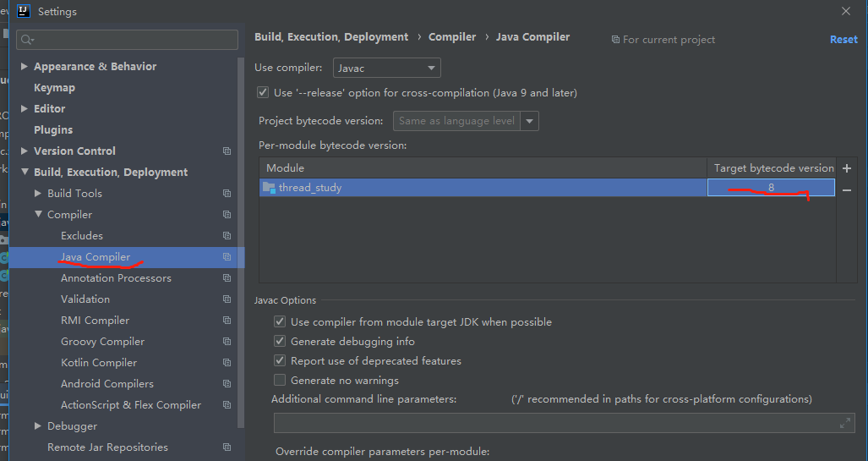This screenshot has width=868, height=461.
Task: Click Build, Execution, Deployment breadcrumb
Action: [331, 37]
